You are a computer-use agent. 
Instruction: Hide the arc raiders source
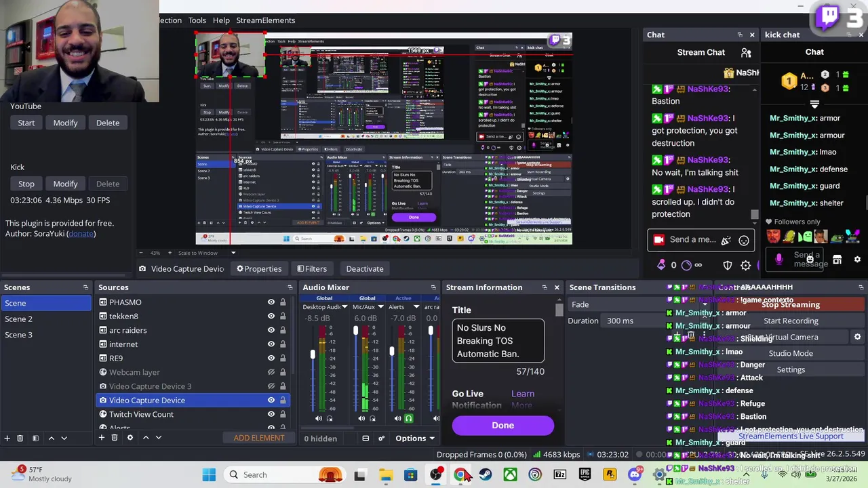[x=271, y=330]
